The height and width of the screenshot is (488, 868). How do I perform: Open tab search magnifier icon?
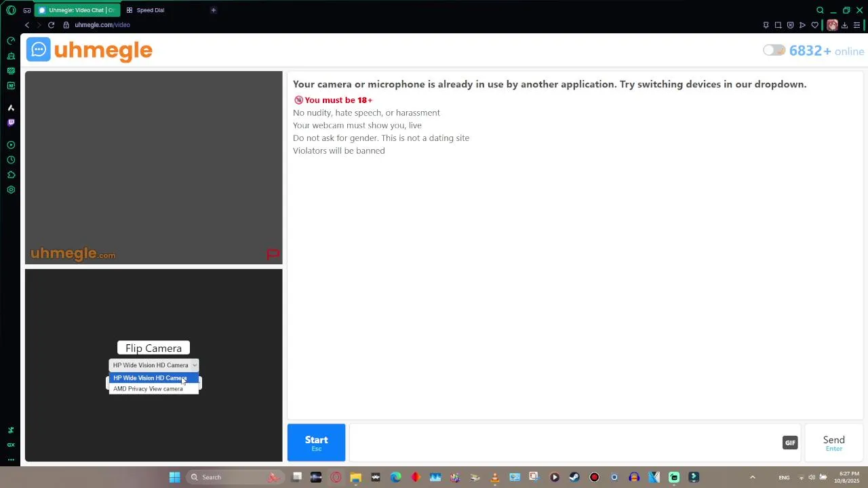coord(820,10)
